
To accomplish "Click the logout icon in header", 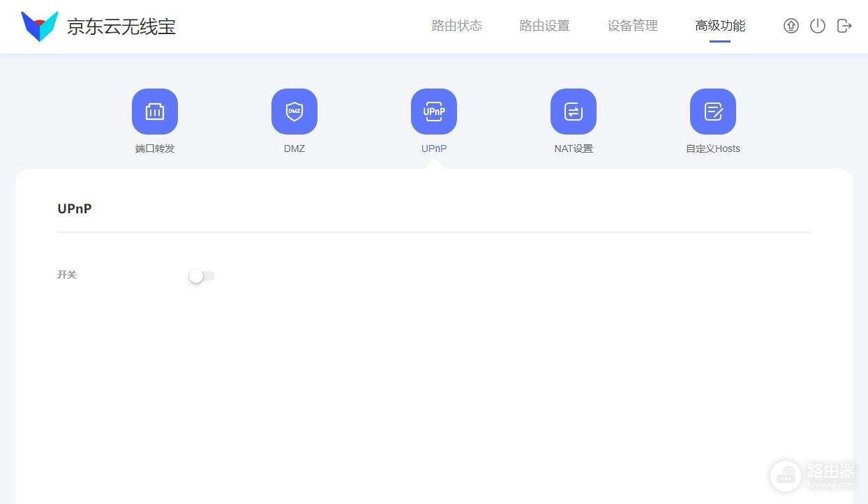I will [844, 26].
